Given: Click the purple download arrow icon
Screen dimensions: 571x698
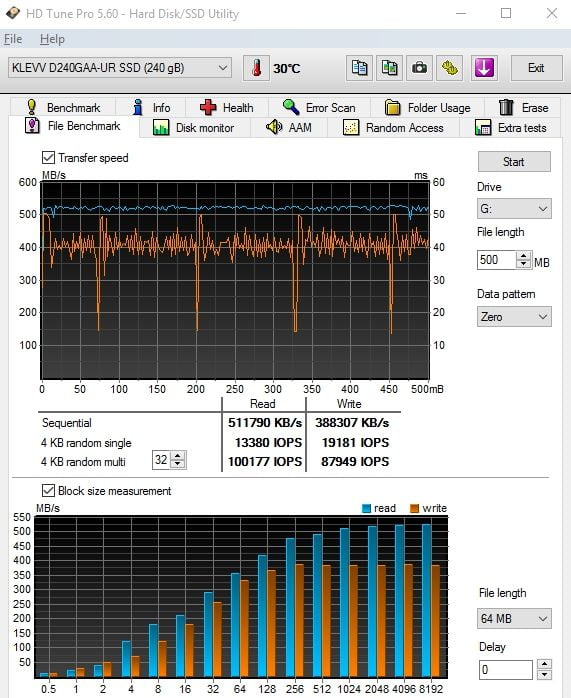Looking at the screenshot, I should 484,68.
